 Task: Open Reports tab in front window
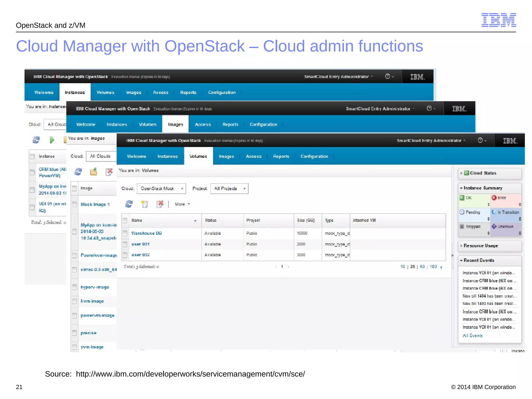[x=281, y=156]
